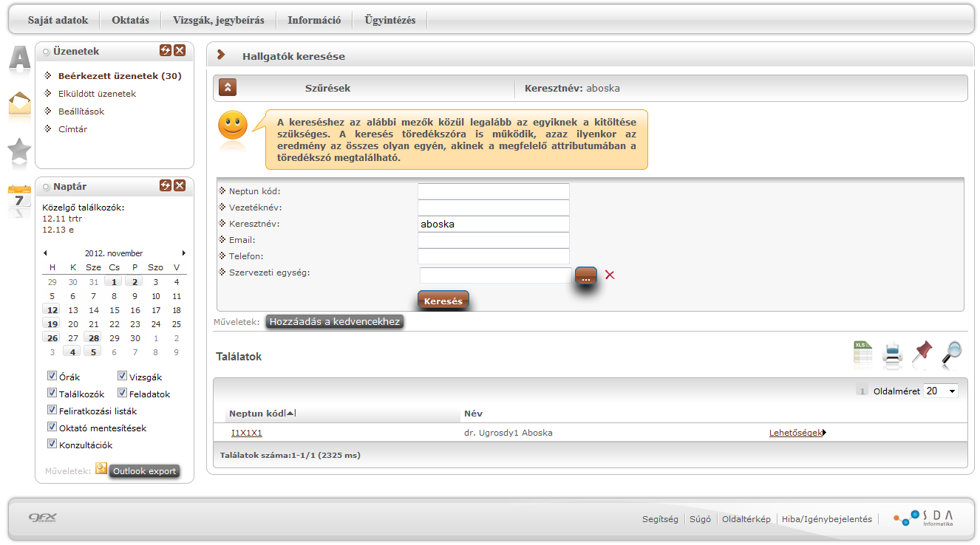Click the smiley info icon
Image resolution: width=980 pixels, height=545 pixels.
[x=233, y=126]
